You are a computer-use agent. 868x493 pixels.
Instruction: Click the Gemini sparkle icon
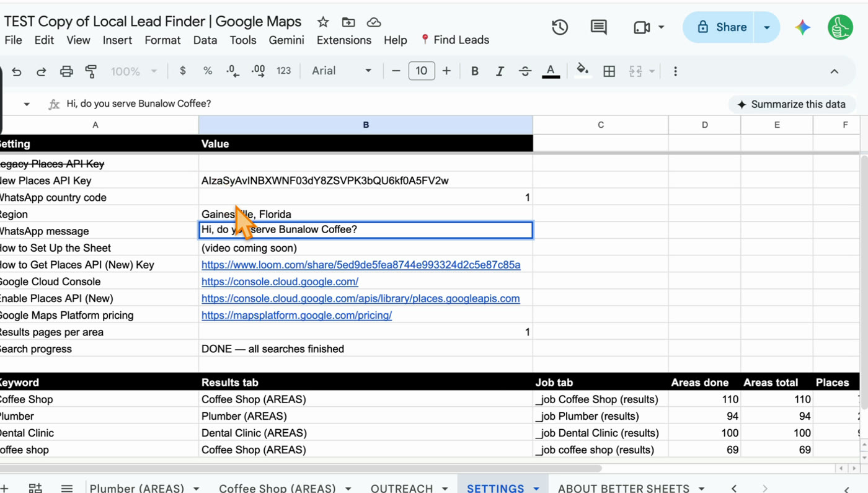point(803,27)
